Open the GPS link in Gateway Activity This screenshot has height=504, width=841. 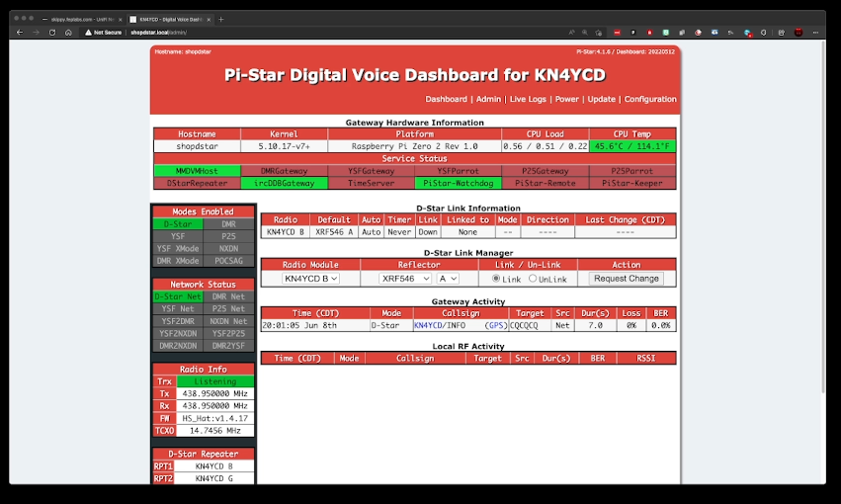(x=495, y=324)
